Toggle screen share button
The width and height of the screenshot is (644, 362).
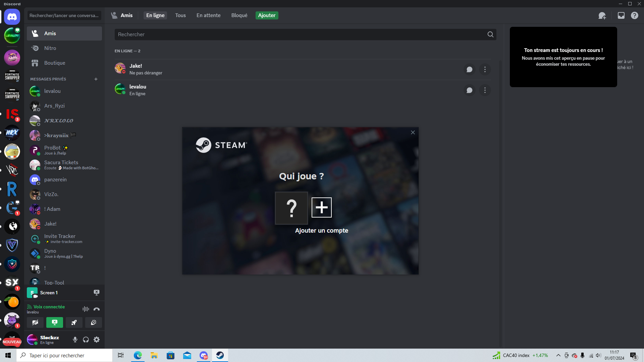pyautogui.click(x=55, y=322)
